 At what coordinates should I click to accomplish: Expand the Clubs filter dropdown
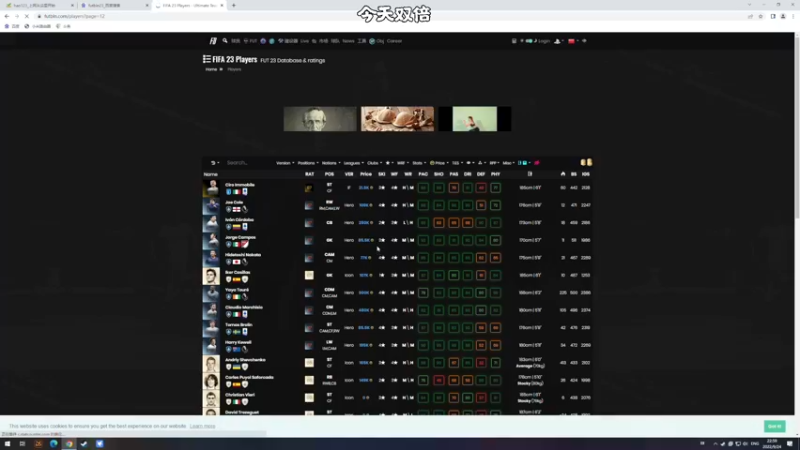click(374, 163)
